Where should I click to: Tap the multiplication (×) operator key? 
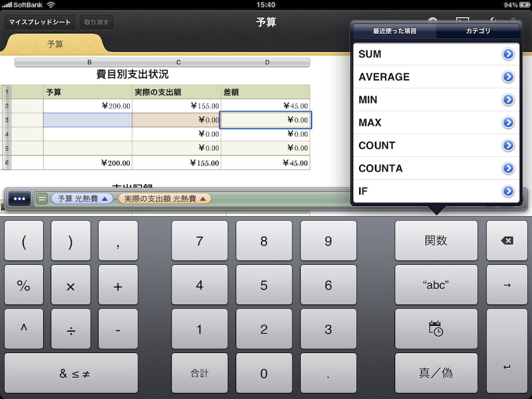coord(71,285)
